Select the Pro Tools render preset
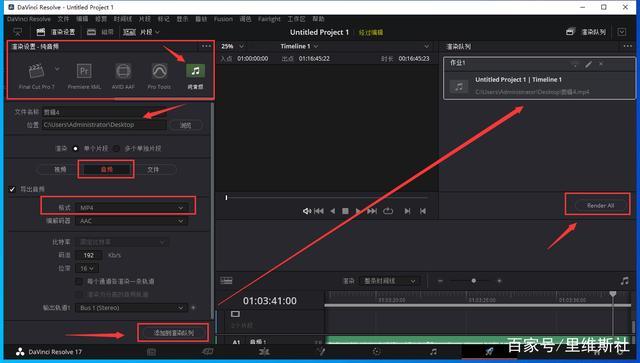 [159, 76]
